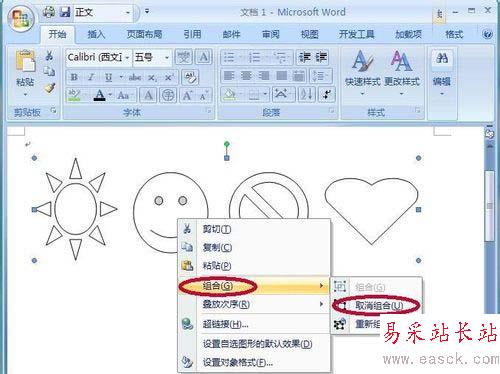Click the Enclose Characters icon

tap(168, 95)
